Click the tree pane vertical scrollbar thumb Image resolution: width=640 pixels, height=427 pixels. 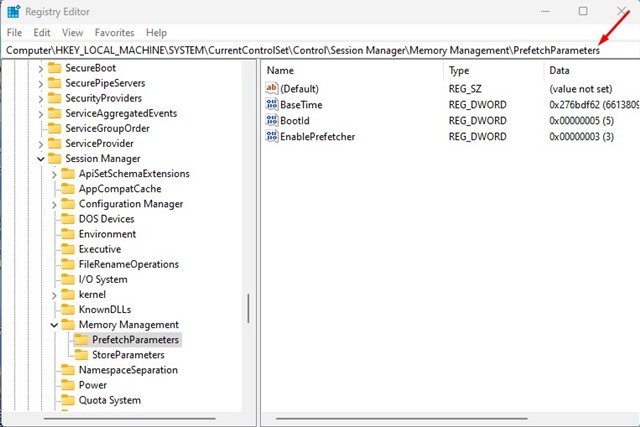pos(248,308)
